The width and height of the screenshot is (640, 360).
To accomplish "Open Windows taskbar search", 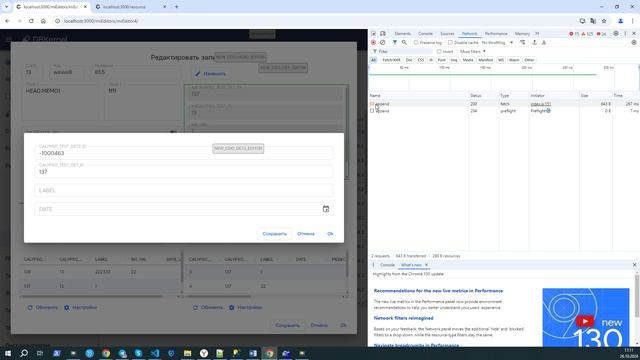I will coord(24,353).
